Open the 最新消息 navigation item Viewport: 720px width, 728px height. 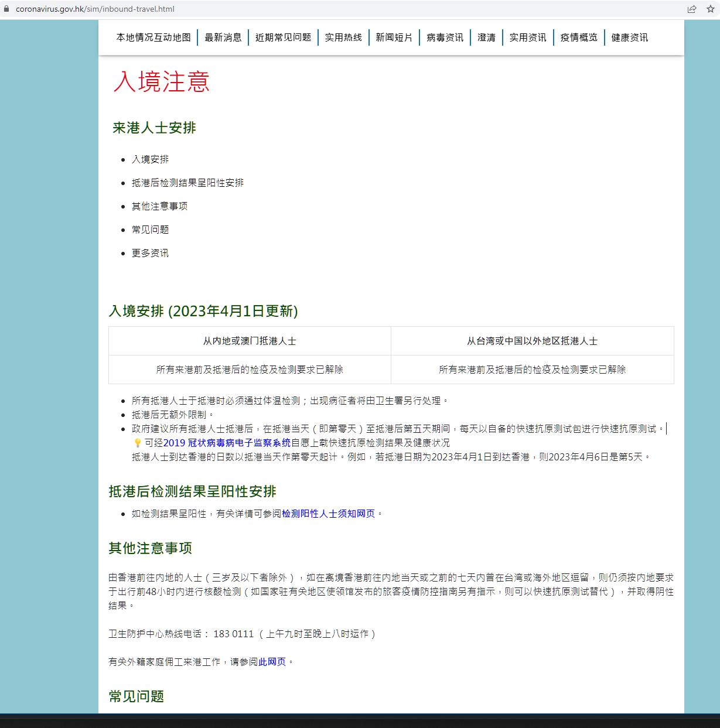pos(223,37)
